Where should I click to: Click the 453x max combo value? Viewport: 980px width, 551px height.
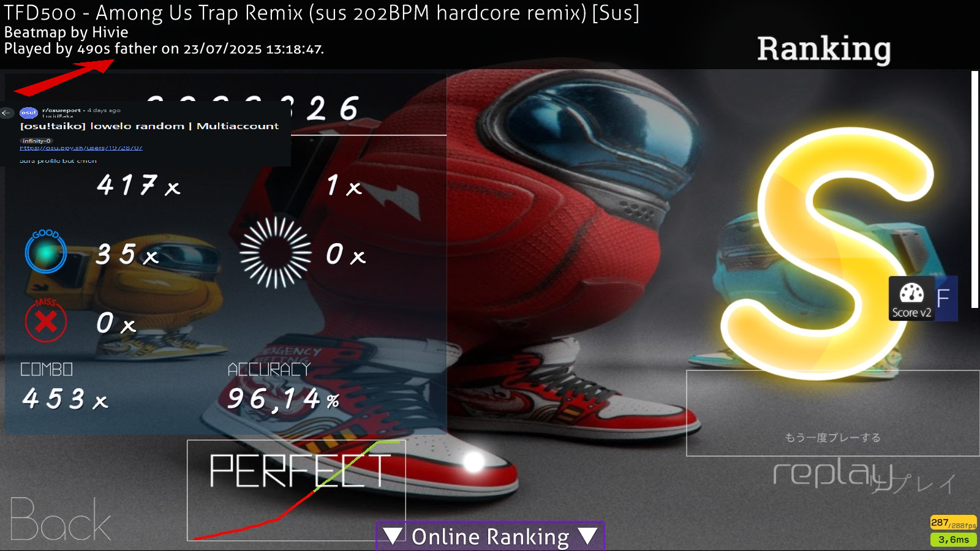65,399
